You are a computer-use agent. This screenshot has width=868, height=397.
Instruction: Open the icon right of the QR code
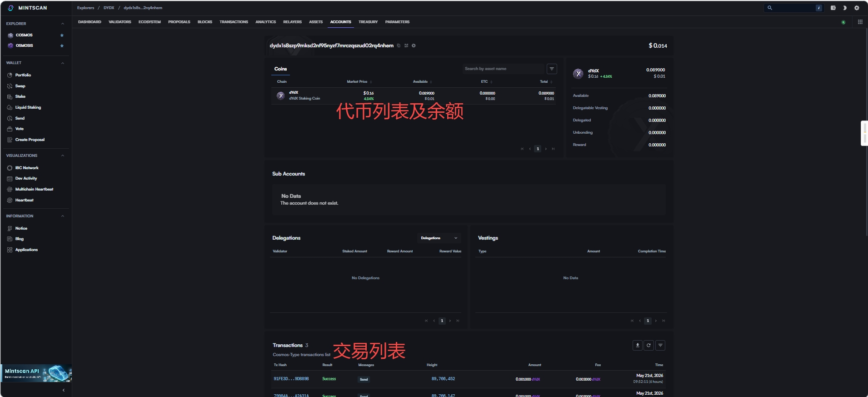[414, 45]
